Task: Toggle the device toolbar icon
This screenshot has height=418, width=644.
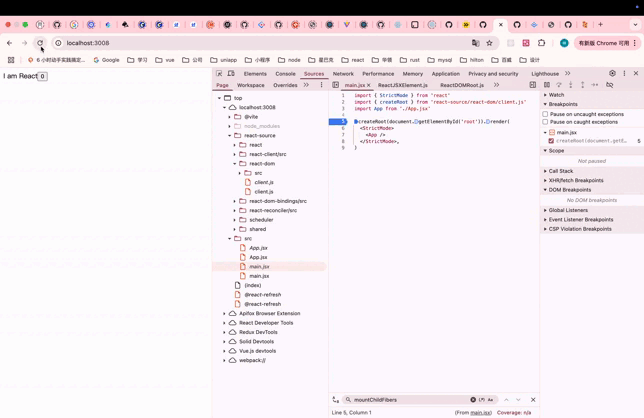Action: click(x=231, y=73)
